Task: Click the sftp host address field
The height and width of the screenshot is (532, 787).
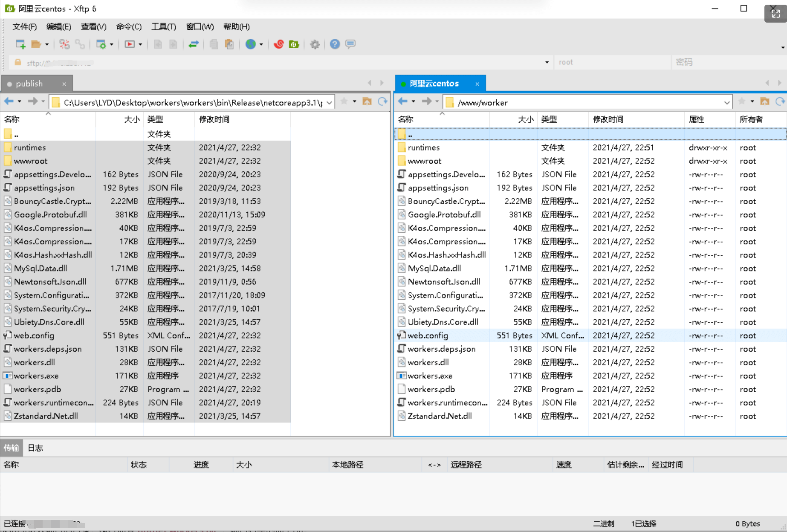Action: click(x=281, y=63)
